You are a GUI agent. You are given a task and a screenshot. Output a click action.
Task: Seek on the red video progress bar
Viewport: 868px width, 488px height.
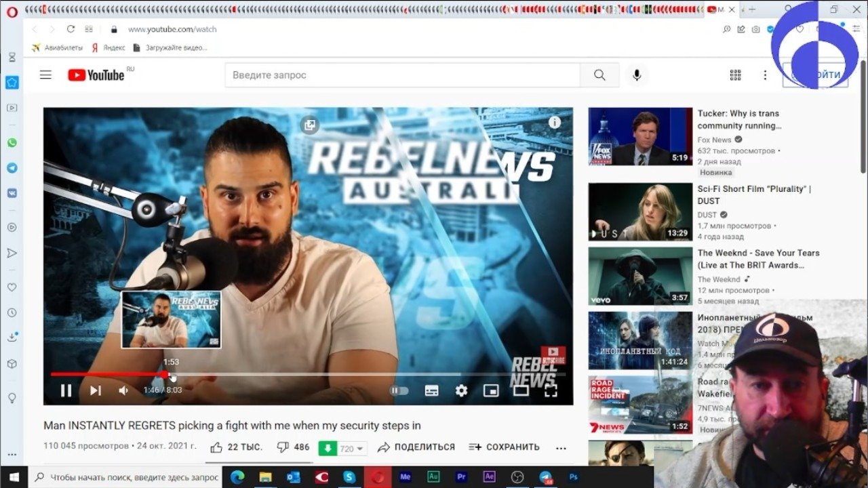pyautogui.click(x=308, y=374)
